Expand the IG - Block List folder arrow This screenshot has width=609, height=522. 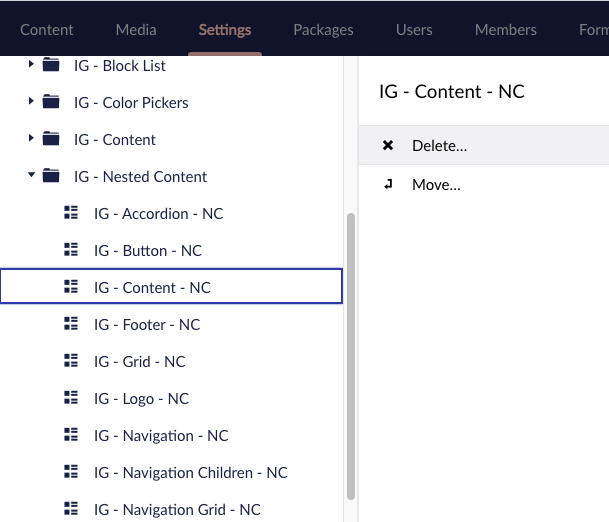[x=31, y=64]
